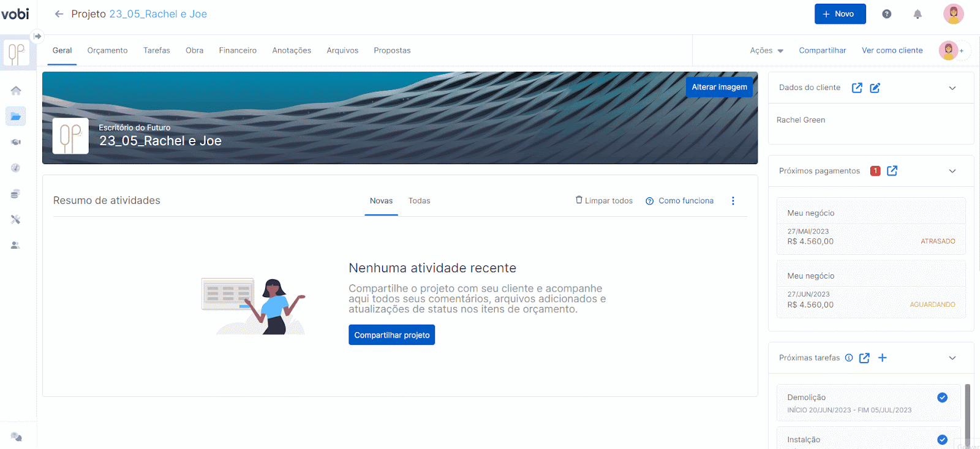Click Limpar todos
Image resolution: width=980 pixels, height=449 pixels.
(x=604, y=200)
